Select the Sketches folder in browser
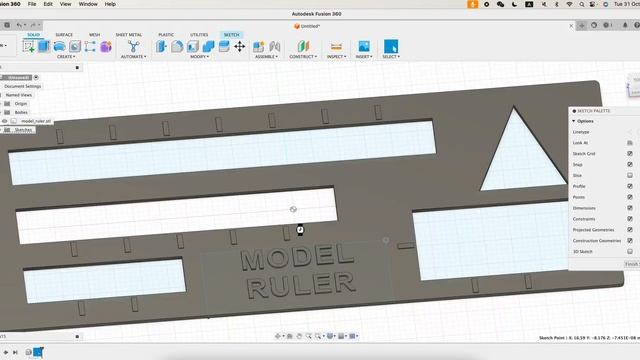Image resolution: width=640 pixels, height=360 pixels. tap(23, 130)
